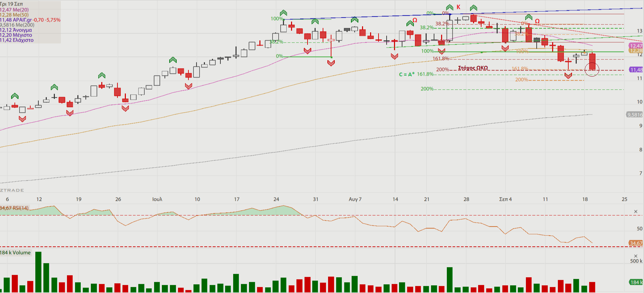Click the C = A* 161.8% label

pos(416,74)
